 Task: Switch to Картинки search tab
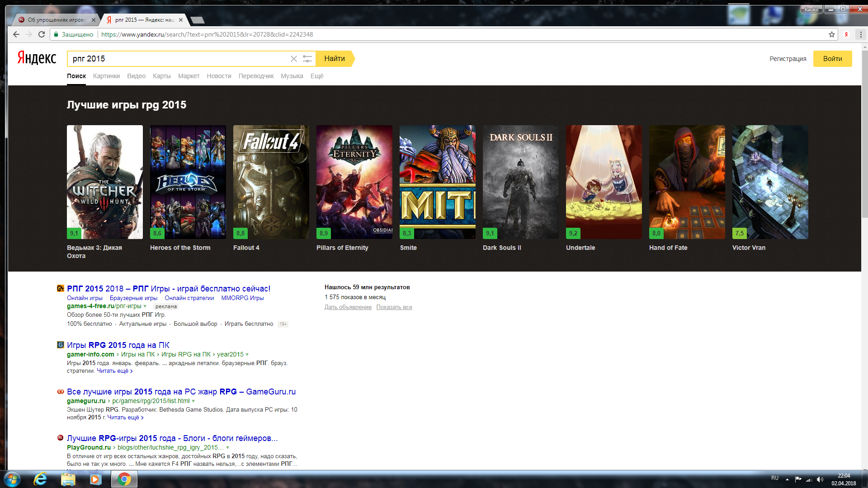[106, 76]
